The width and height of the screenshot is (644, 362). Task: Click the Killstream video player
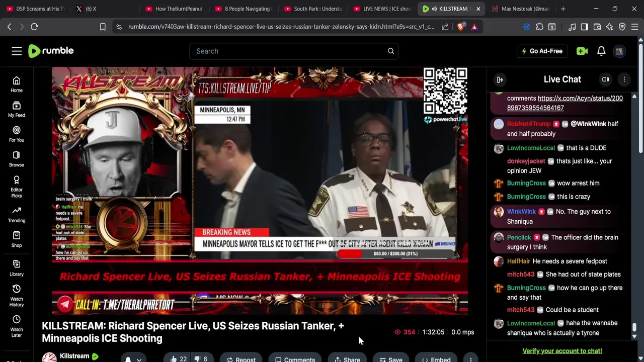click(x=260, y=191)
